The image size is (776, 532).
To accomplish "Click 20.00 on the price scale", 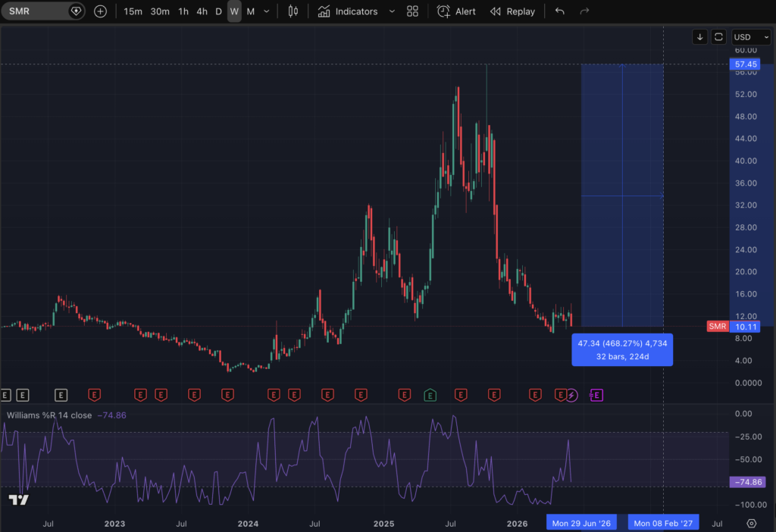I will pyautogui.click(x=746, y=272).
